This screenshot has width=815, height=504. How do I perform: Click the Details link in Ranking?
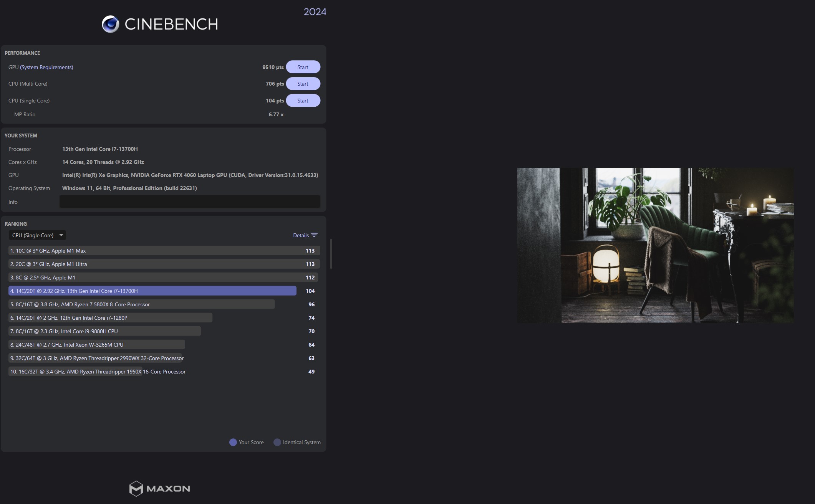pos(301,235)
